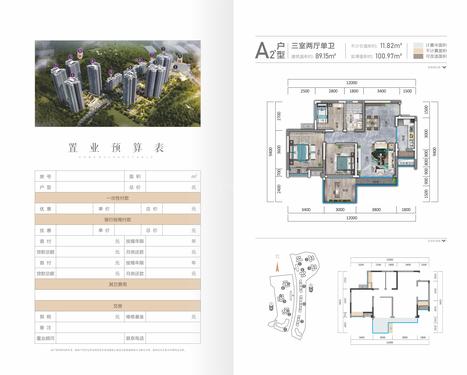Image resolution: width=467 pixels, height=375 pixels.
Task: Click the chevron arrow above the site map section
Action: pos(444,241)
